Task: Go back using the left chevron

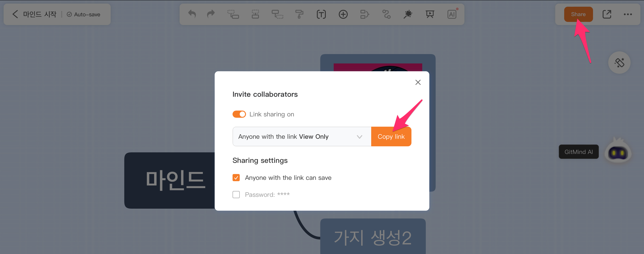Action: coord(15,14)
